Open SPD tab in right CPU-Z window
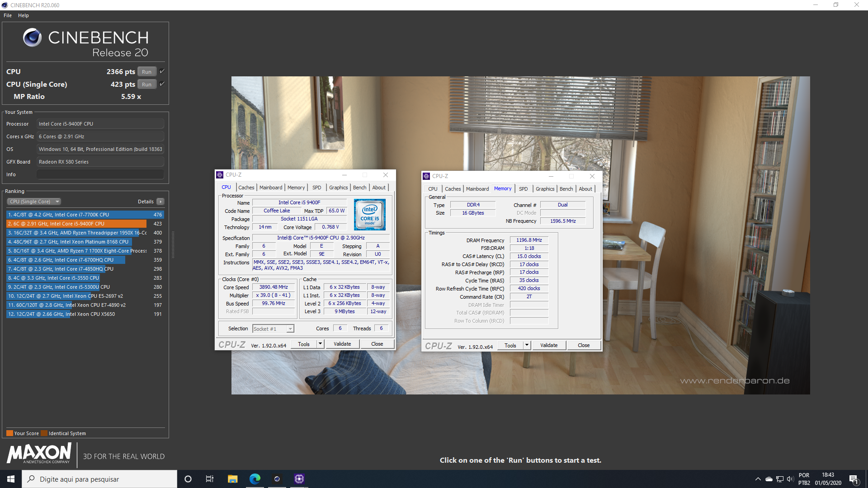Image resolution: width=868 pixels, height=488 pixels. point(524,189)
